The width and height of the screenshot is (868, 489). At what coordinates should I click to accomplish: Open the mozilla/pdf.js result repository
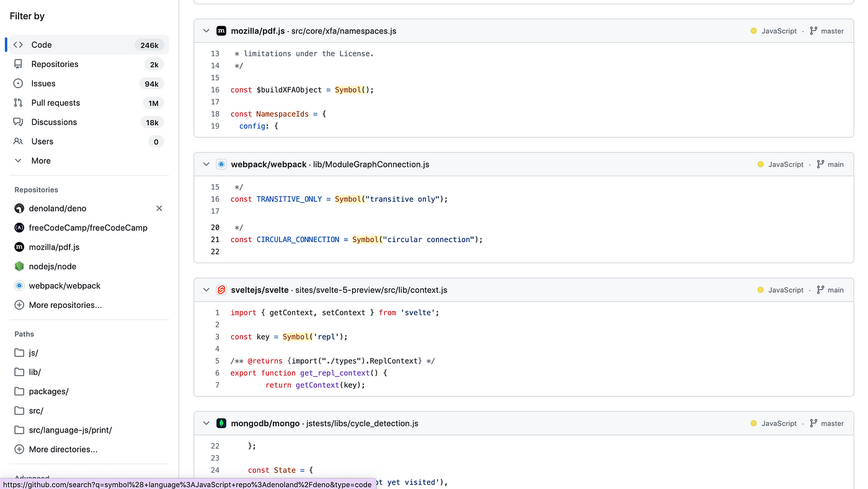(x=258, y=30)
